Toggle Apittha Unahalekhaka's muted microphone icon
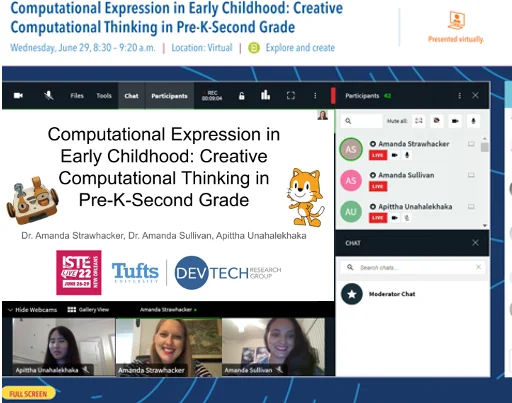512x403 pixels. point(407,218)
